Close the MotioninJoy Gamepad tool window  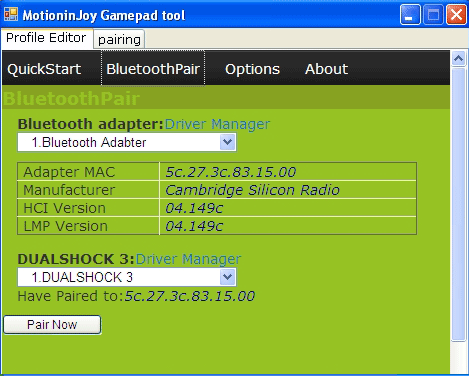pos(456,15)
